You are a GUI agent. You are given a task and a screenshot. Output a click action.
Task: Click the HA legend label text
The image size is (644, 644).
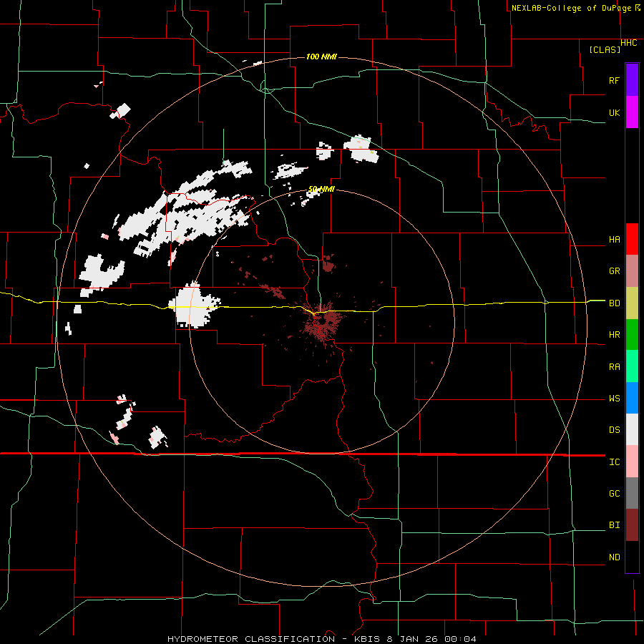615,240
